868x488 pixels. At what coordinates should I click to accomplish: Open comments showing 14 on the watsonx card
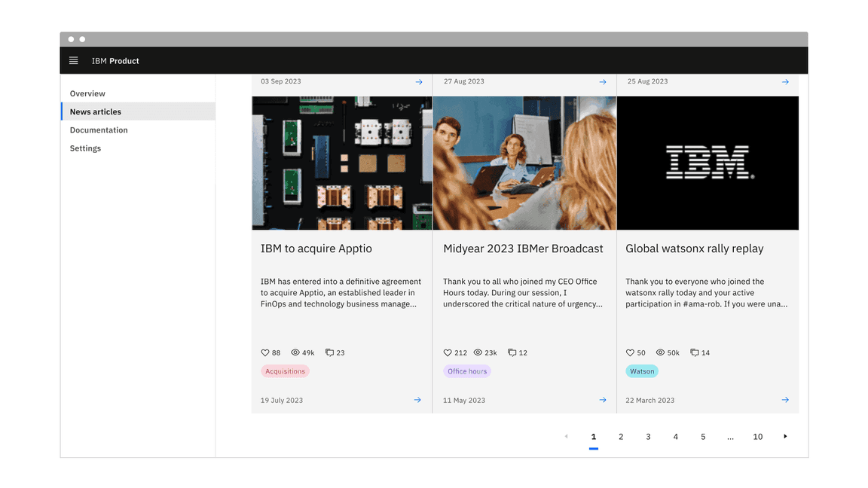(x=695, y=352)
